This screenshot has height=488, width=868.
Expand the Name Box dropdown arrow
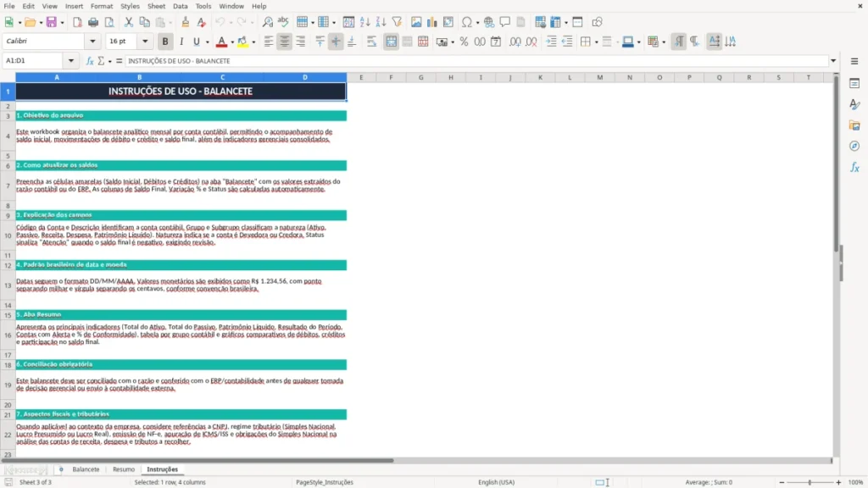tap(71, 61)
